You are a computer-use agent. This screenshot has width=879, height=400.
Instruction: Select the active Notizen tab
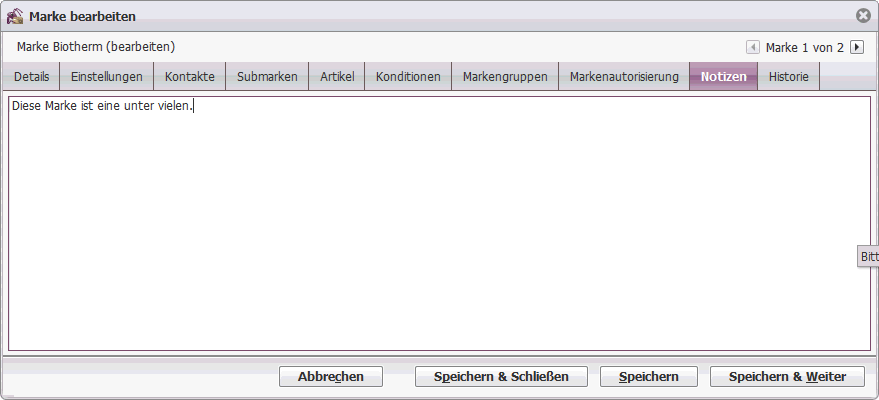(x=724, y=77)
